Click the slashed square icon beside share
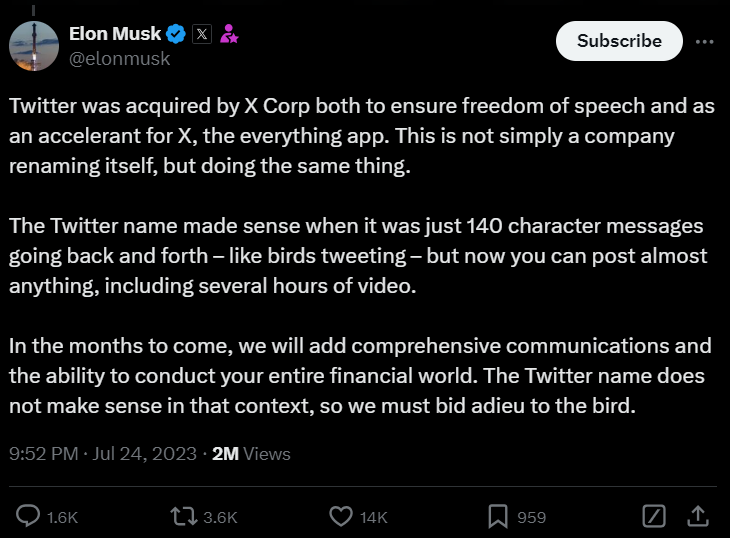The width and height of the screenshot is (730, 538). coord(653,516)
